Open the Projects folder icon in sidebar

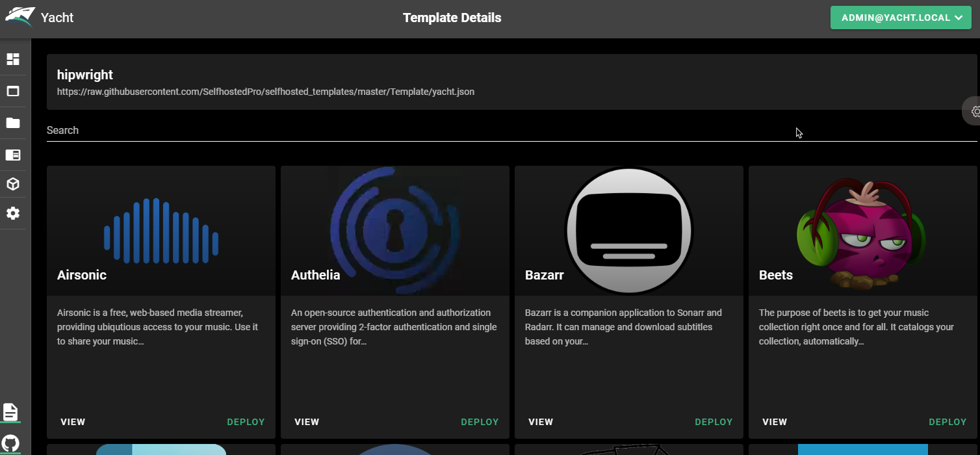[x=13, y=123]
